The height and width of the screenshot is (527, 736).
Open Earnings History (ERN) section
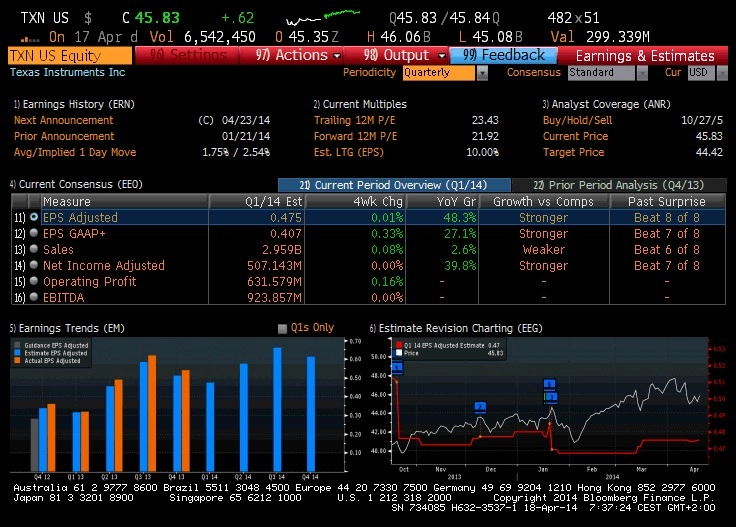point(74,104)
